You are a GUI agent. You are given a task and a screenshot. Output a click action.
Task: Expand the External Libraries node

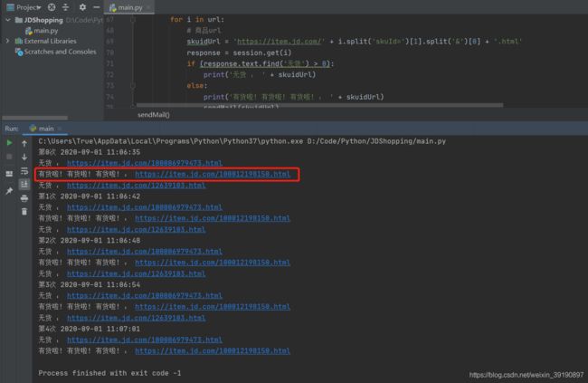point(7,41)
